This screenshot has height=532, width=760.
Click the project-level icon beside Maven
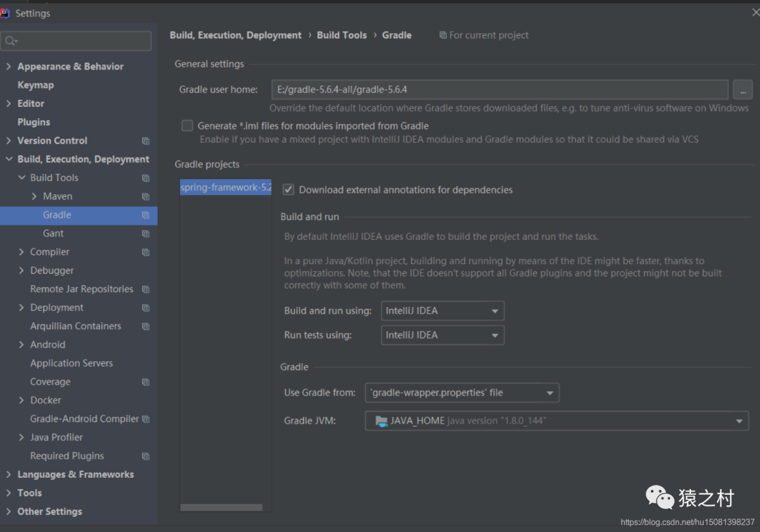tap(146, 197)
